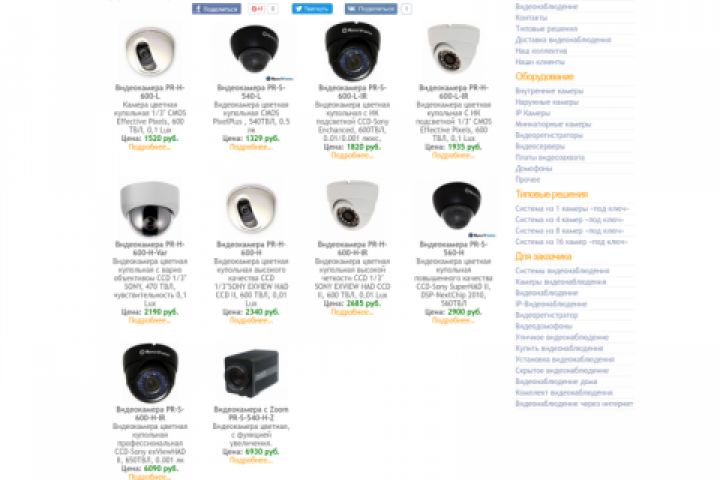Share the page via the Facebook button
This screenshot has height=480, width=720.
216,9
